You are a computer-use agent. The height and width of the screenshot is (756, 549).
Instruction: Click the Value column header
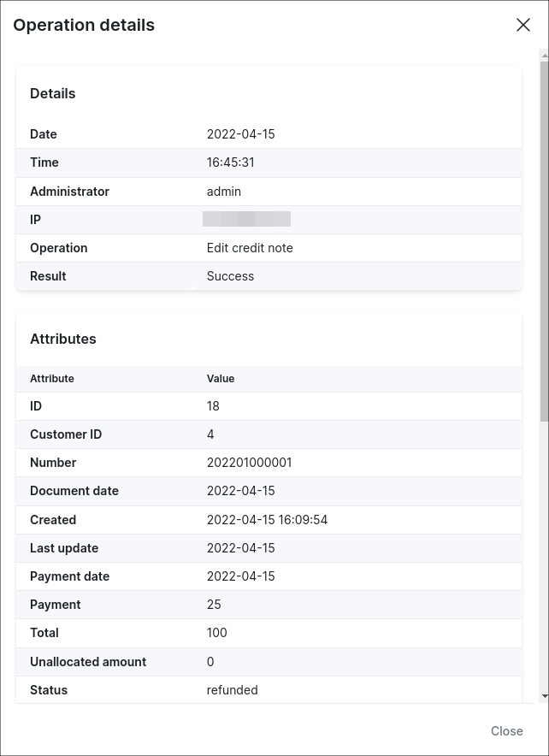tap(221, 378)
